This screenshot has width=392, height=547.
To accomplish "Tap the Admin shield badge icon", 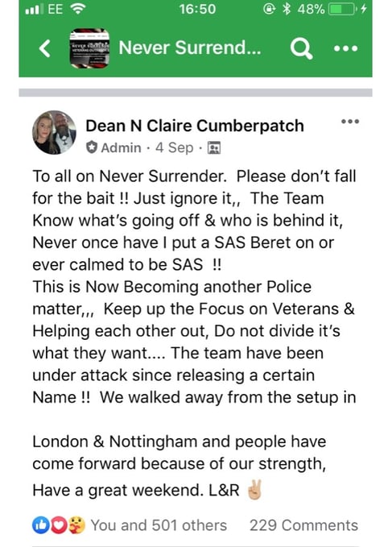I will tap(91, 147).
